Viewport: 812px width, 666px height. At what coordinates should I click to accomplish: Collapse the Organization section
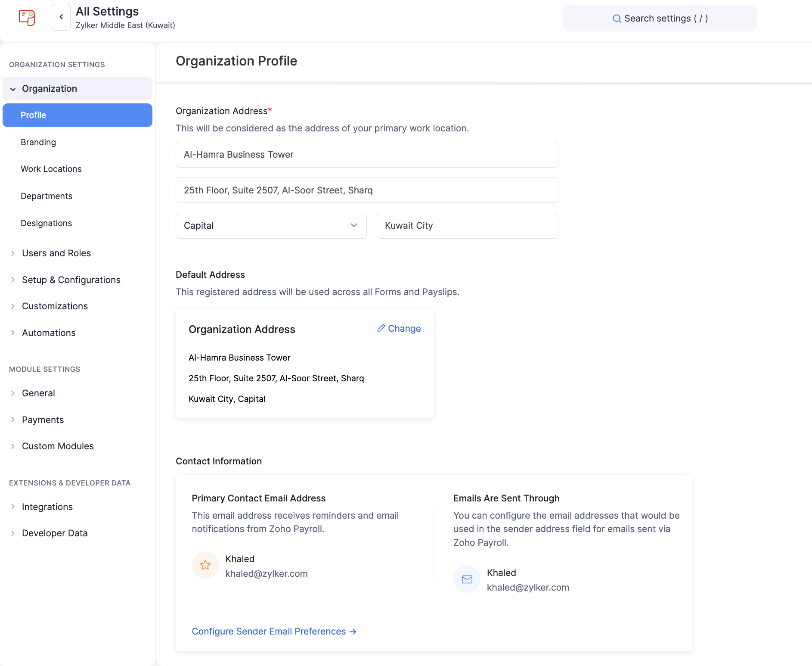[13, 89]
